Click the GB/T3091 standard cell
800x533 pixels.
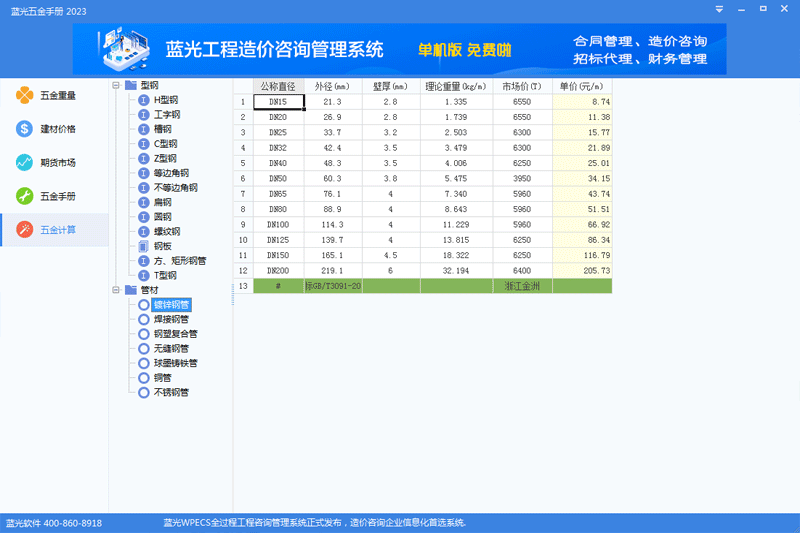[333, 286]
